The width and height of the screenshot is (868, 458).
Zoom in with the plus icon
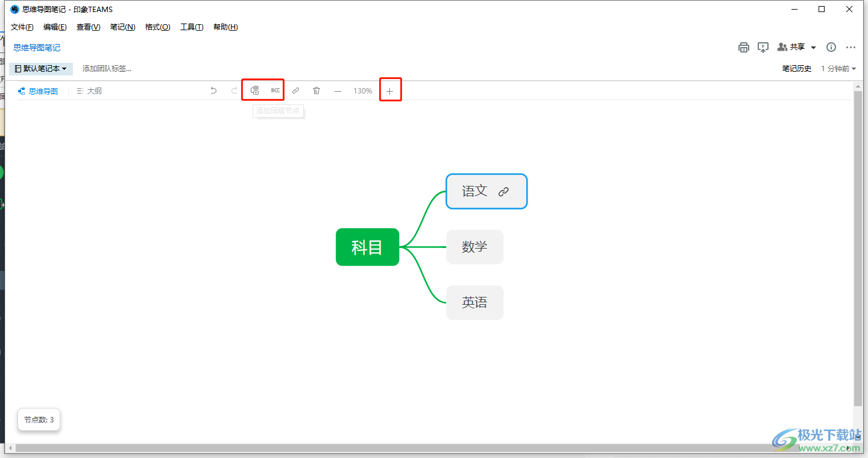390,91
